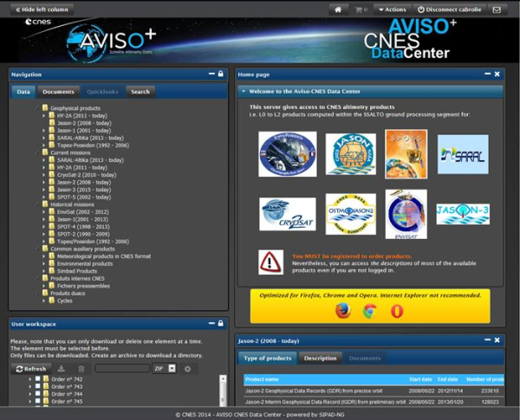Click Disconnect cabrolie button
The height and width of the screenshot is (420, 520).
[449, 10]
